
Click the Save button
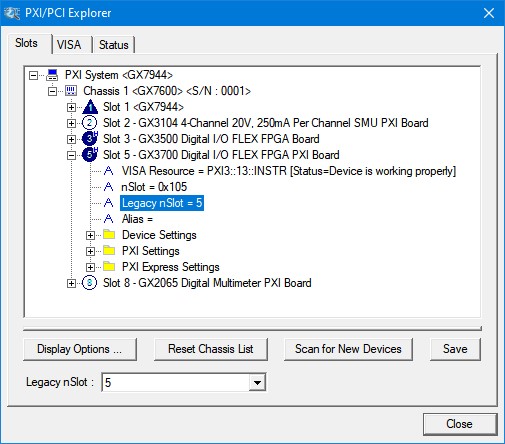click(x=455, y=349)
